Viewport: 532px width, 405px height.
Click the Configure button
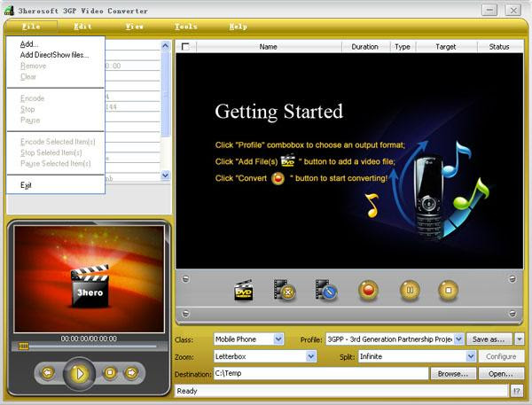[x=501, y=356]
